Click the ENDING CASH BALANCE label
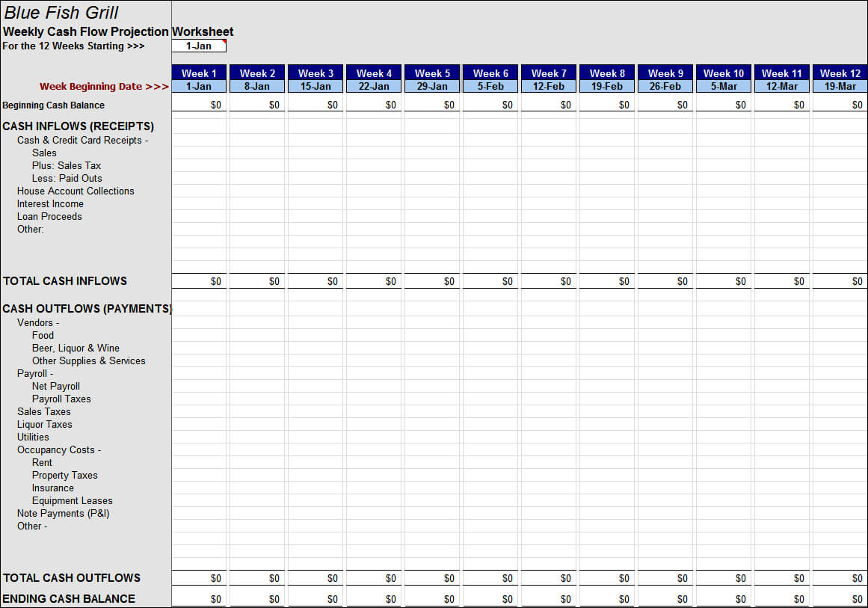 [x=69, y=598]
